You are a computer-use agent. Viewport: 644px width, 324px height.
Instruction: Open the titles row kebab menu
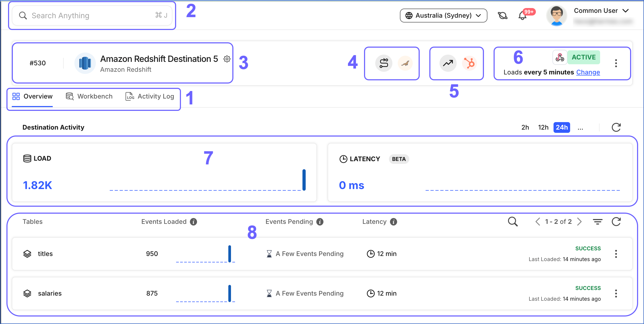coord(616,254)
